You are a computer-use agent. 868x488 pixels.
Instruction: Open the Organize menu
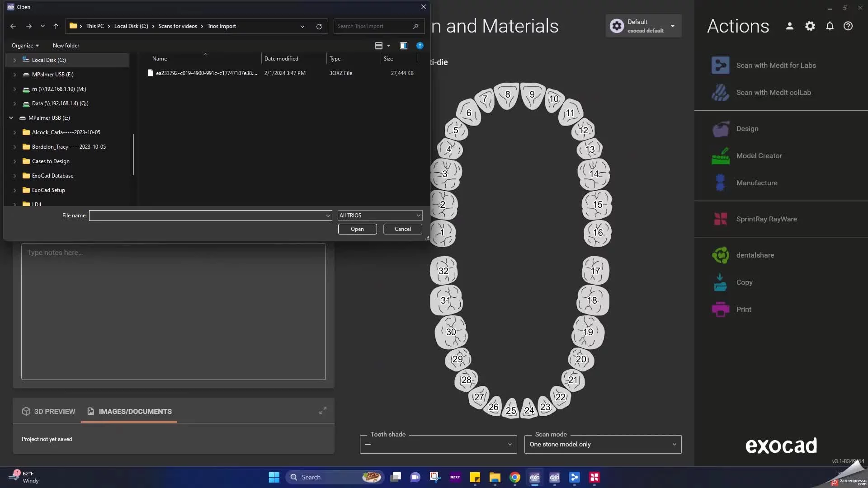point(25,46)
